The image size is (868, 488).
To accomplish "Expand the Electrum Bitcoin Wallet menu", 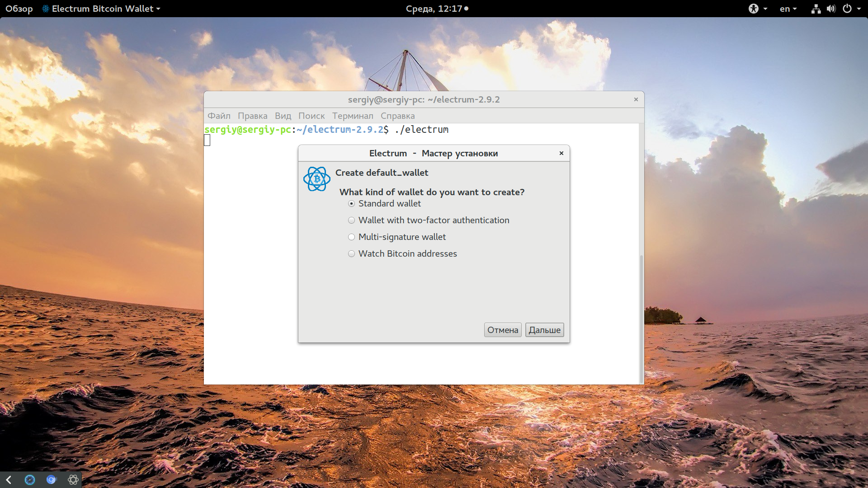I will pyautogui.click(x=104, y=8).
